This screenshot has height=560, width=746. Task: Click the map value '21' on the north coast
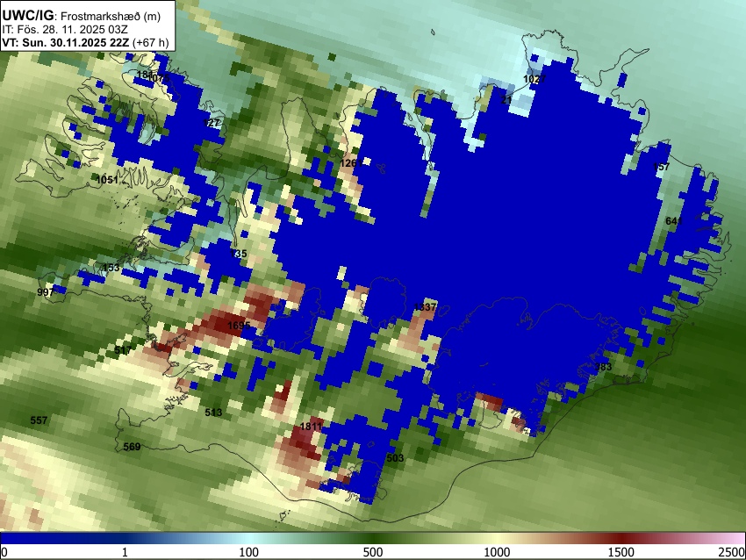point(506,100)
